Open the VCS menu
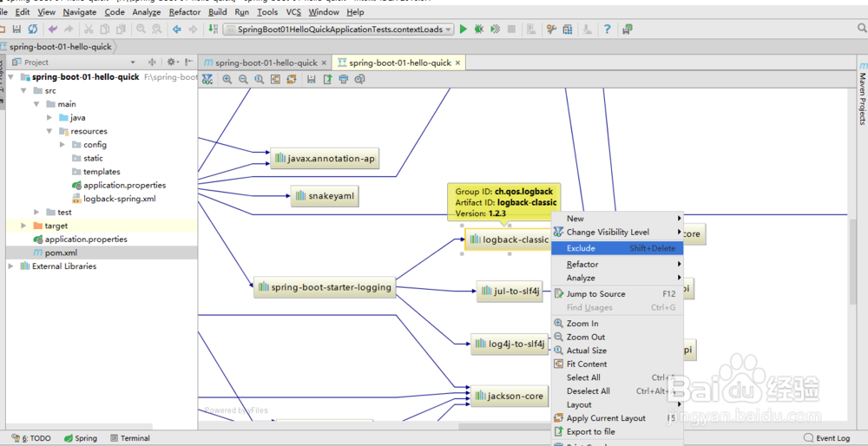868x446 pixels. click(x=294, y=11)
